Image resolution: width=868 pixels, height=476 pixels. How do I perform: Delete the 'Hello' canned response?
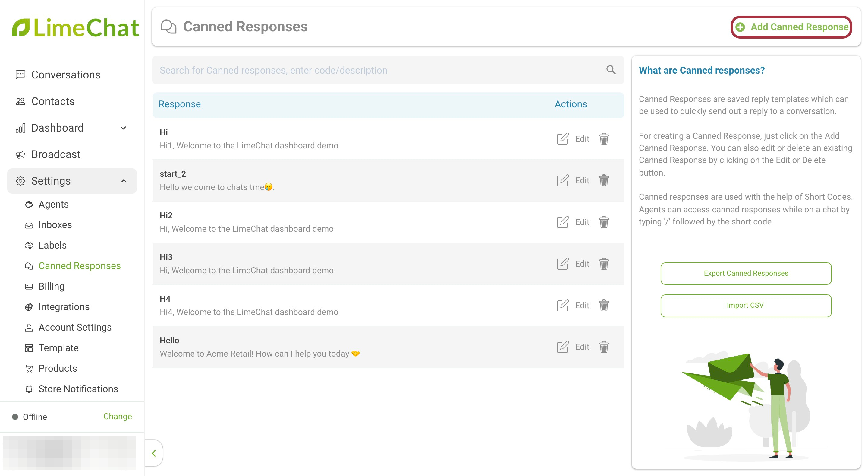[604, 347]
